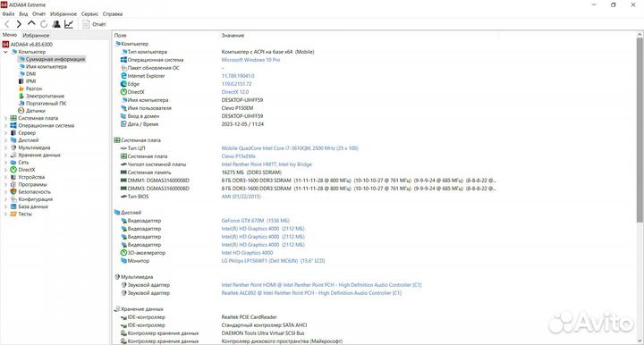Viewport: 644px width, 345px height.
Task: Select Электропитание tree item
Action: click(x=41, y=96)
